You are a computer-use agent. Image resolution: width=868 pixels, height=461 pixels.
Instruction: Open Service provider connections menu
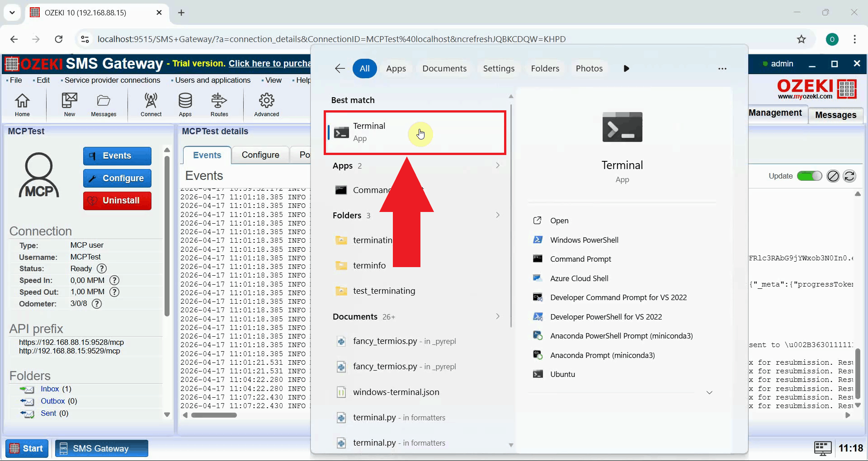click(112, 80)
